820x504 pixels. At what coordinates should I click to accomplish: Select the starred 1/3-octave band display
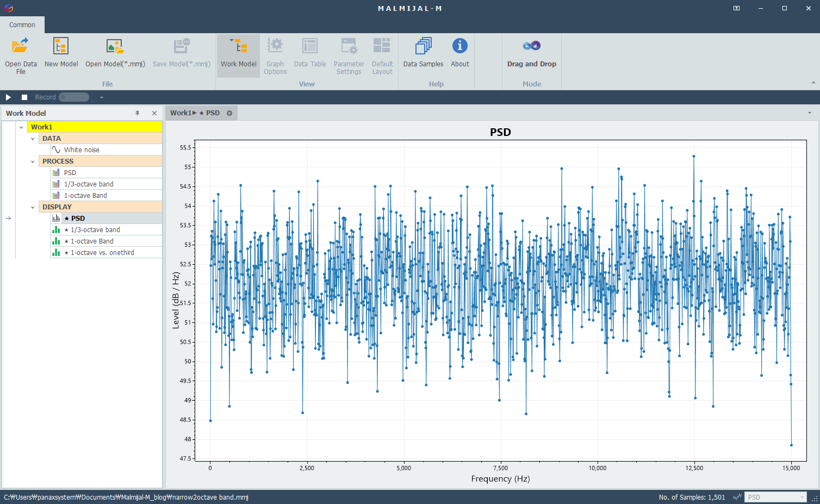pyautogui.click(x=106, y=230)
